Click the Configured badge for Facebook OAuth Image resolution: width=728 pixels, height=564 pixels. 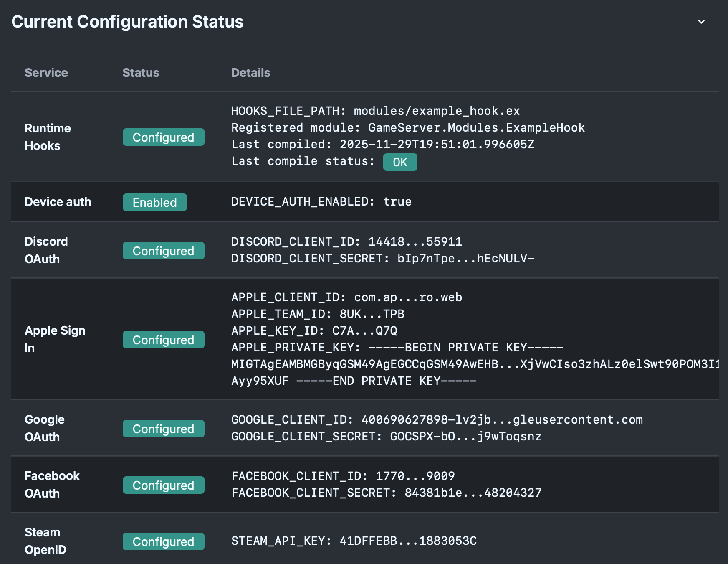(x=163, y=485)
